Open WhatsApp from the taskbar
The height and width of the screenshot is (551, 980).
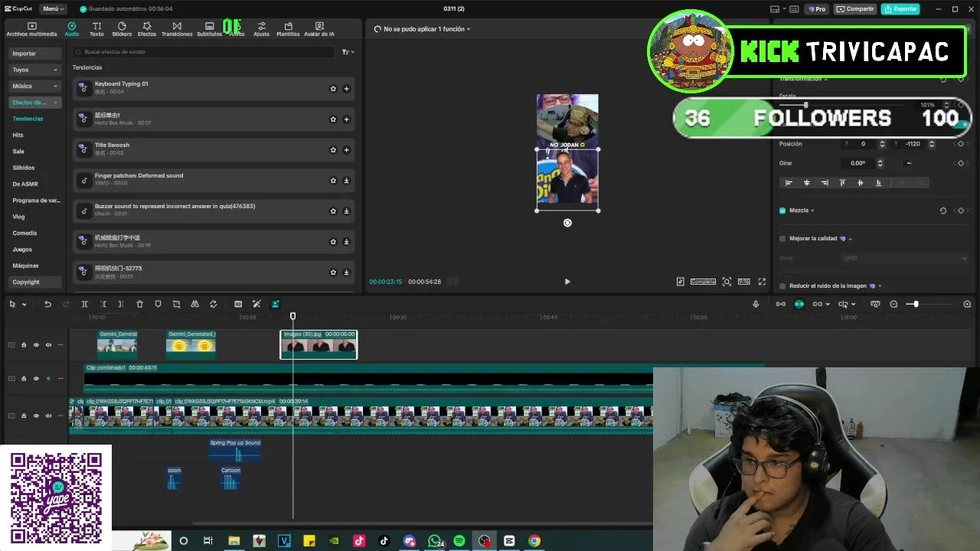click(434, 541)
